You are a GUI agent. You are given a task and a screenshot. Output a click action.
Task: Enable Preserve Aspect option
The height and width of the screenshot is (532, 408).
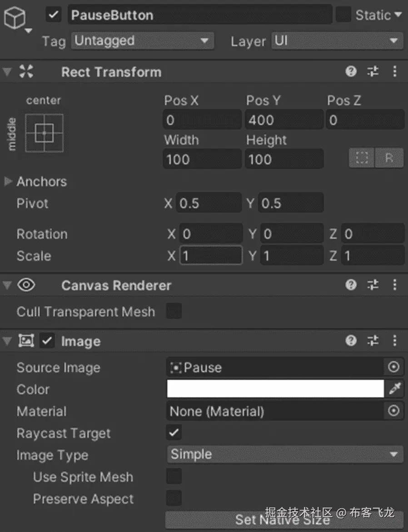174,498
